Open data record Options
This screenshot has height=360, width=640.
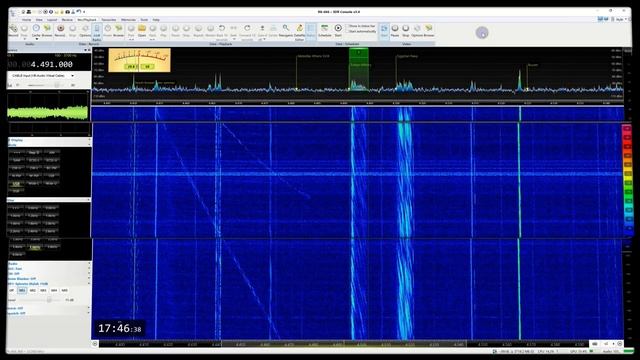(85, 31)
